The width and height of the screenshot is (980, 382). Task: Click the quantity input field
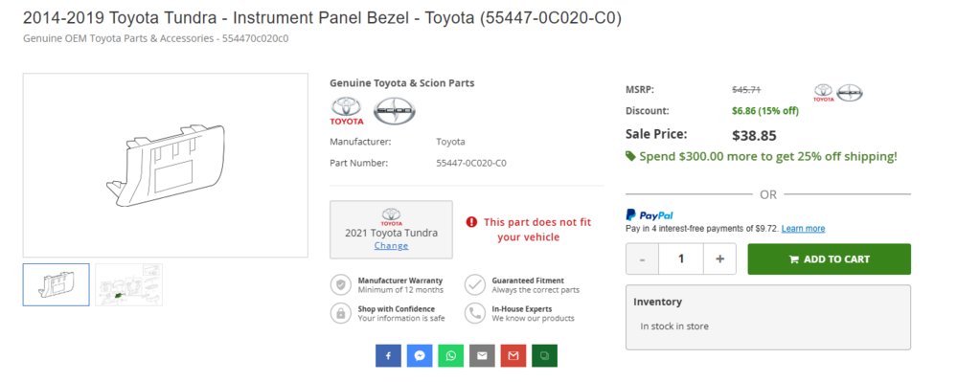680,259
